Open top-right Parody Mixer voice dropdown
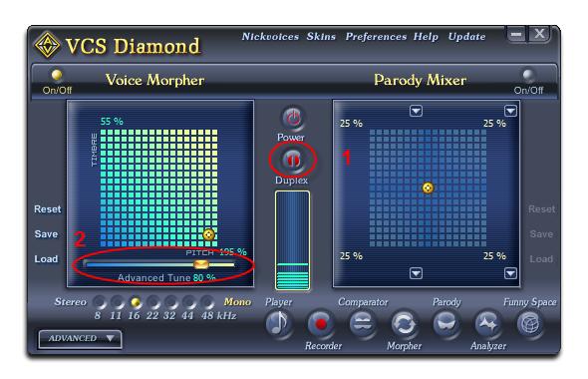This screenshot has width=588, height=379. pos(510,111)
